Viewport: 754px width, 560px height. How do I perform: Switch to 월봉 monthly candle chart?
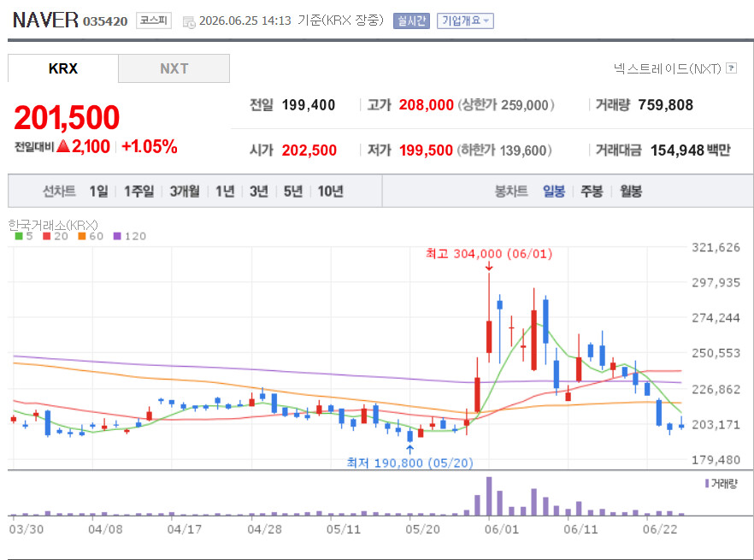click(630, 191)
